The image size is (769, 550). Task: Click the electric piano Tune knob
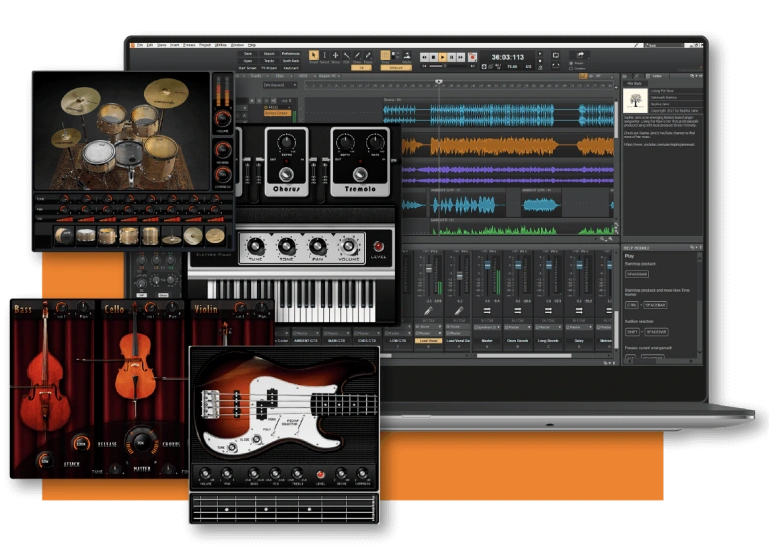pos(256,246)
